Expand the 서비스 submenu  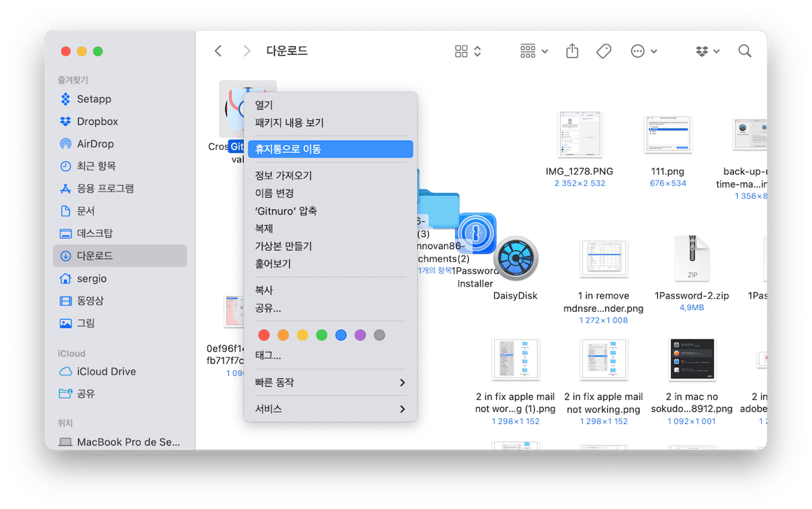(x=331, y=409)
